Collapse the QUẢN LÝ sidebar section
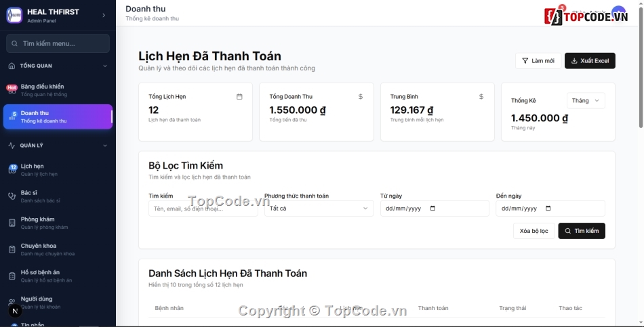644x327 pixels. tap(104, 146)
